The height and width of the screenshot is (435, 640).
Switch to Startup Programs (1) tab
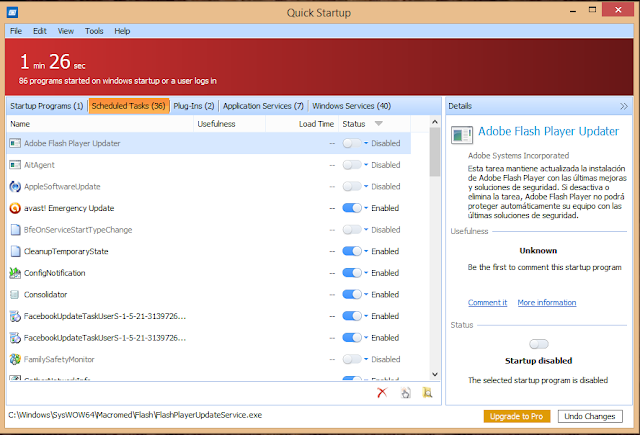tap(47, 106)
